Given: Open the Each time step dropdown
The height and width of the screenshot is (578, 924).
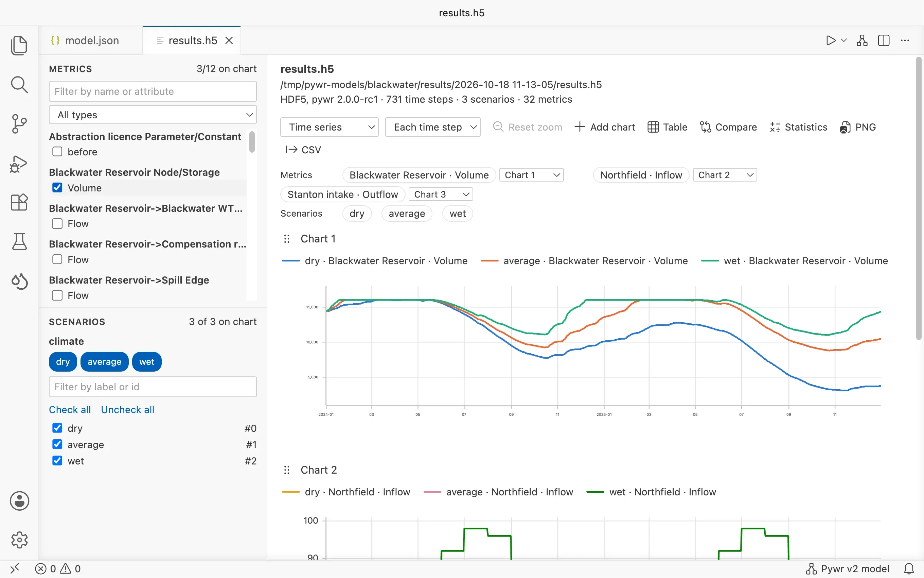Looking at the screenshot, I should pos(432,127).
